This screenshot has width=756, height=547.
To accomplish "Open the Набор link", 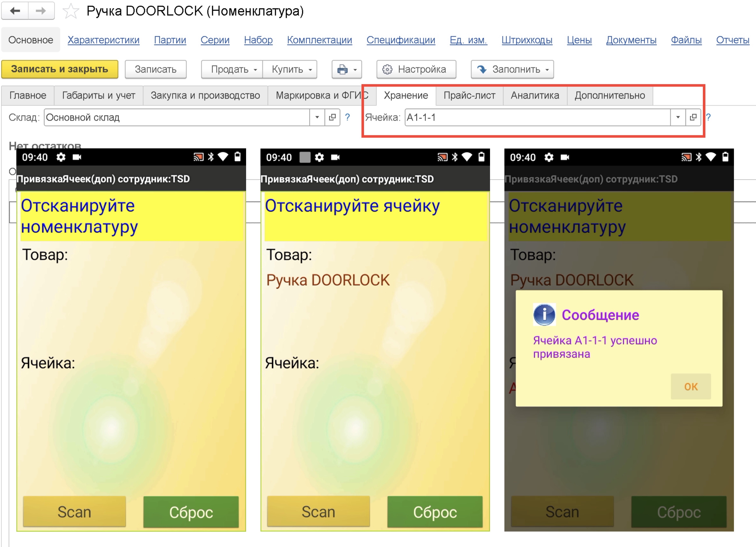I will pos(258,40).
